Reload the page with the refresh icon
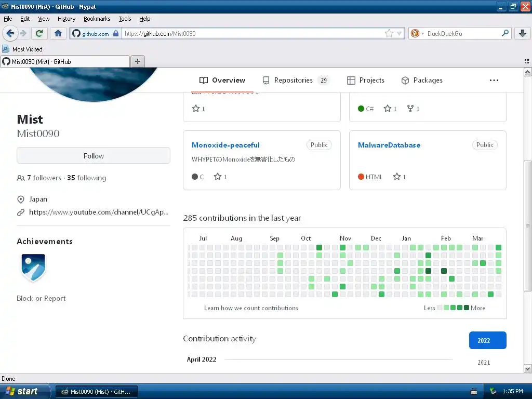532x399 pixels. 39,33
